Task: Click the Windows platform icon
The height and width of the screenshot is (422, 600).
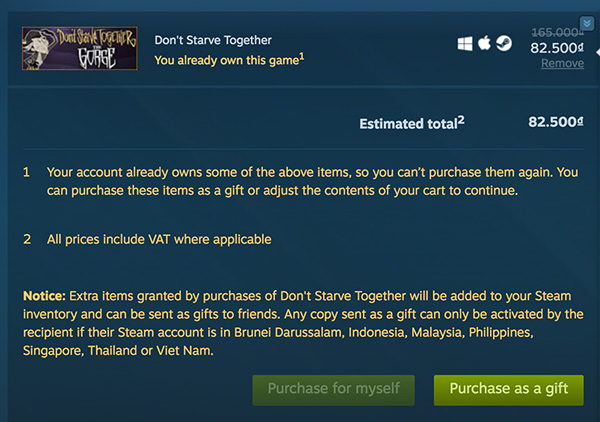Action: pyautogui.click(x=465, y=44)
